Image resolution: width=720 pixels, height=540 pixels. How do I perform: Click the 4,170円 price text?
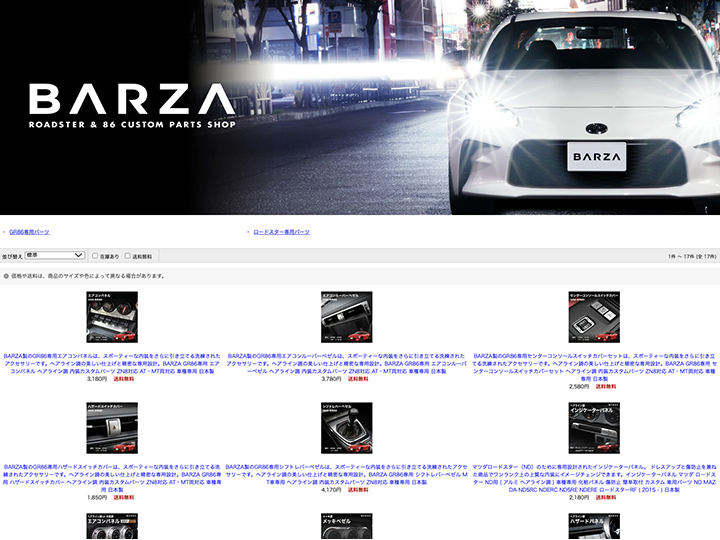tap(332, 490)
